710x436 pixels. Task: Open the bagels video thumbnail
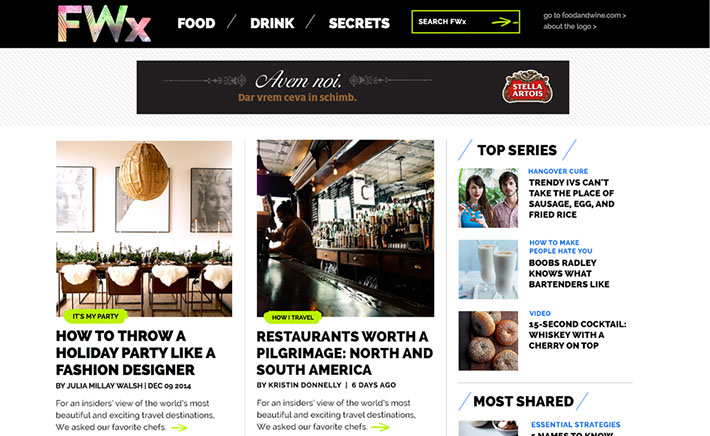point(488,341)
